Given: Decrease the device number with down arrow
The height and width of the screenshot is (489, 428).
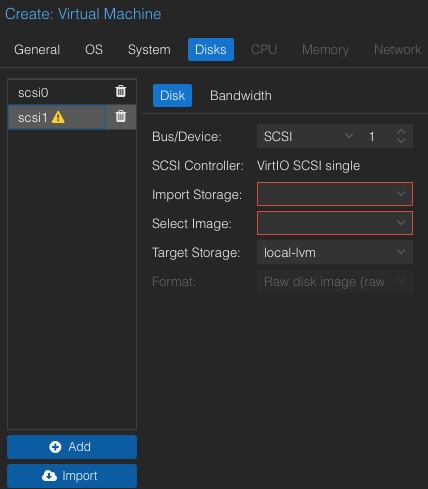Looking at the screenshot, I should point(401,140).
